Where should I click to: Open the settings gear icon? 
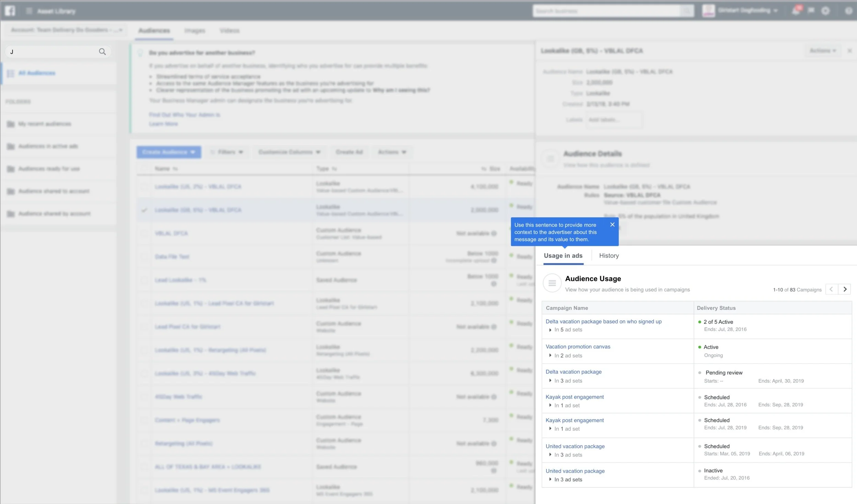[x=825, y=11]
